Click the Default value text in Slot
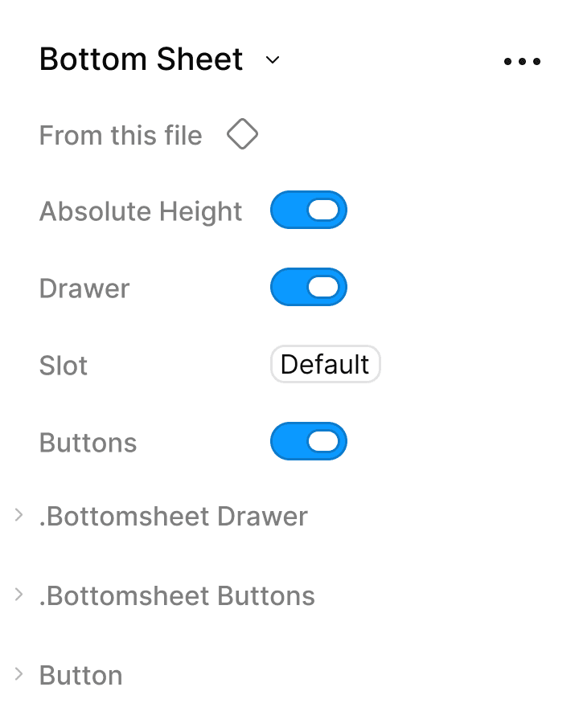Screen dimensions: 579x728 coord(325,364)
